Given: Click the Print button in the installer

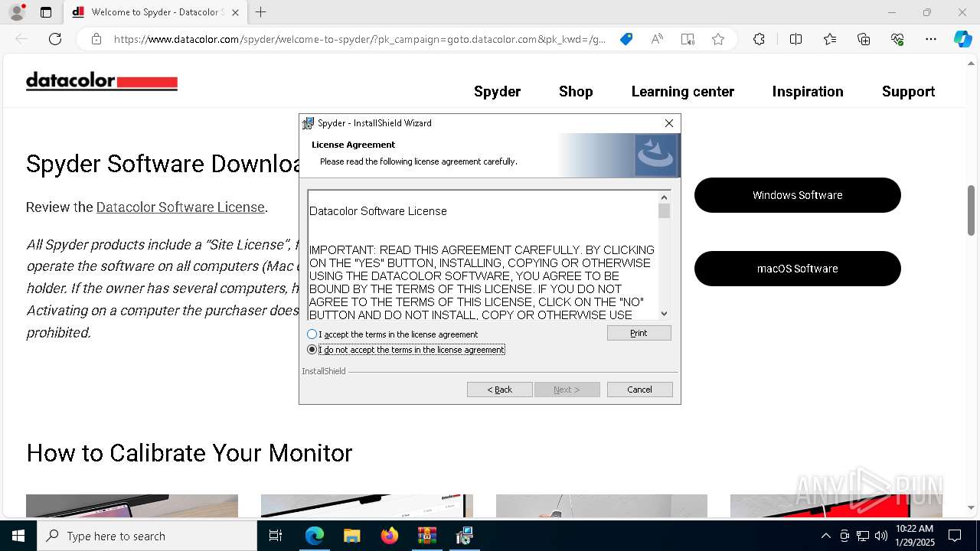Looking at the screenshot, I should 639,333.
